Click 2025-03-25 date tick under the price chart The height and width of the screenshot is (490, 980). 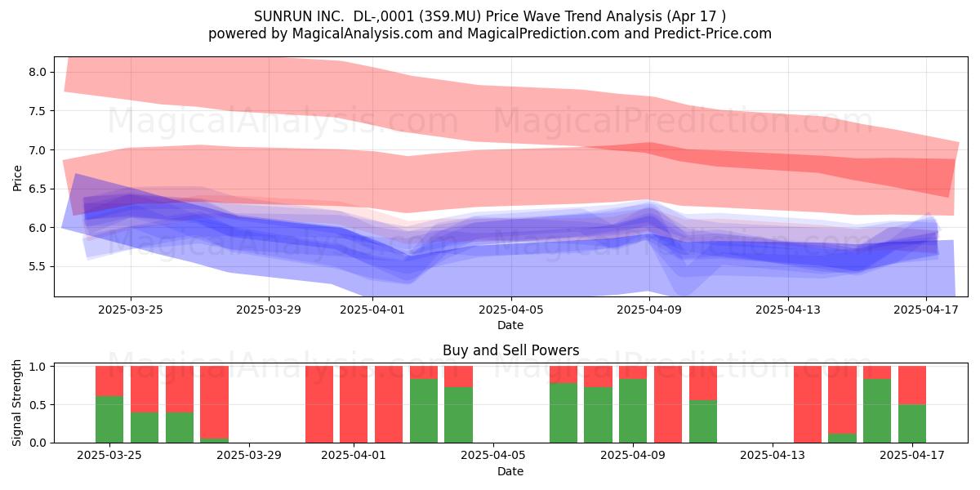pyautogui.click(x=131, y=310)
